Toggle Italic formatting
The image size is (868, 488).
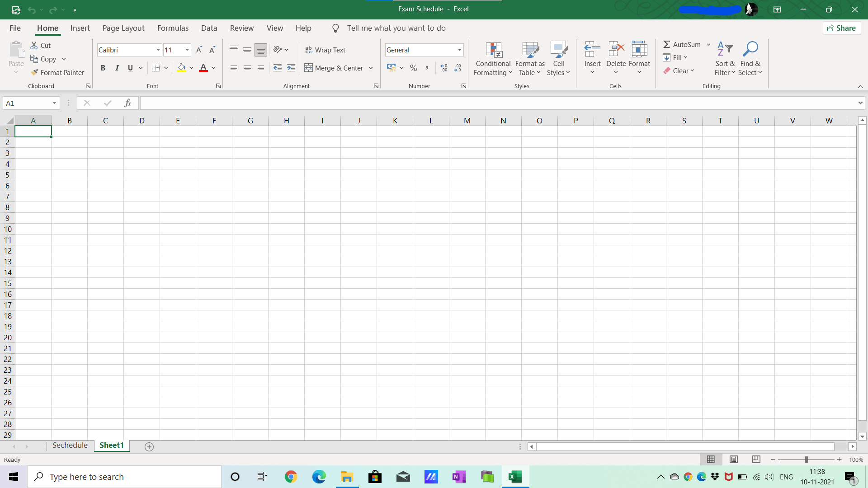tap(117, 68)
